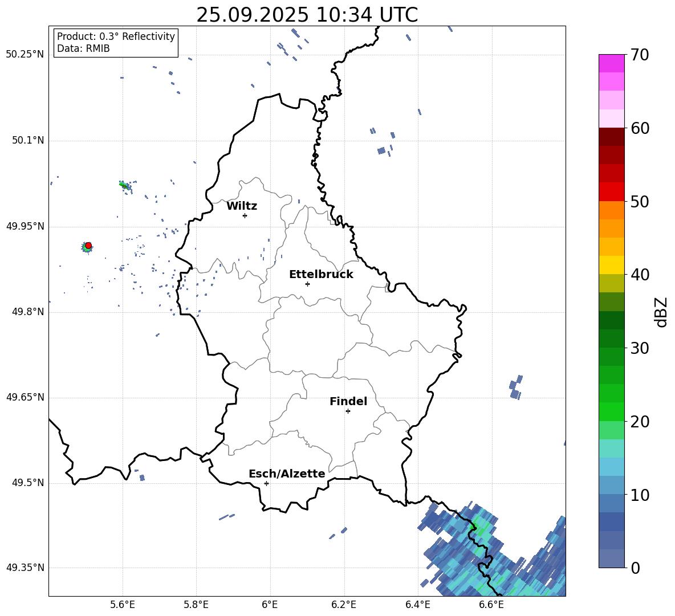This screenshot has height=616, width=675.
Task: Click the 49.95°N latitude tick label
Action: pos(25,226)
